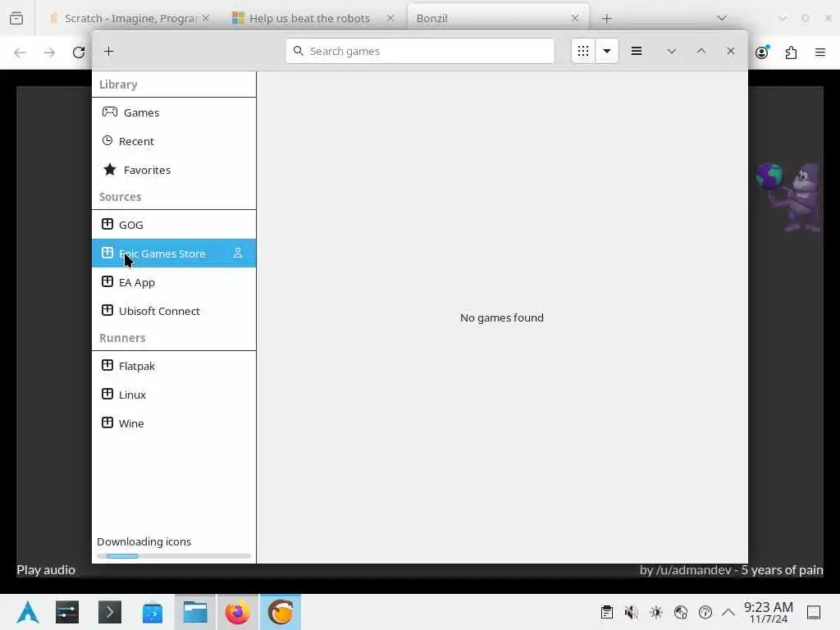Toggle the muted volume tray icon
Viewport: 840px width, 630px height.
(632, 612)
